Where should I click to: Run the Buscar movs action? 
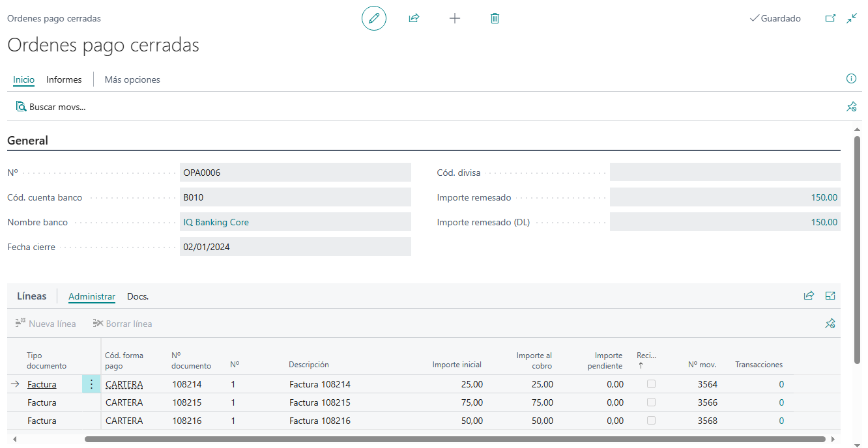[51, 106]
